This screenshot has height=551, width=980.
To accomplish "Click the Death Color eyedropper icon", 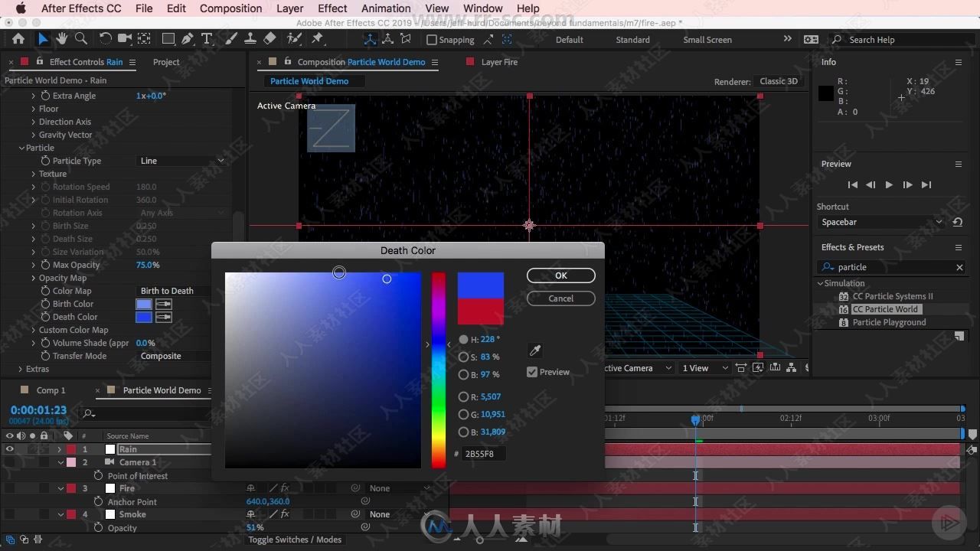I will [x=164, y=317].
